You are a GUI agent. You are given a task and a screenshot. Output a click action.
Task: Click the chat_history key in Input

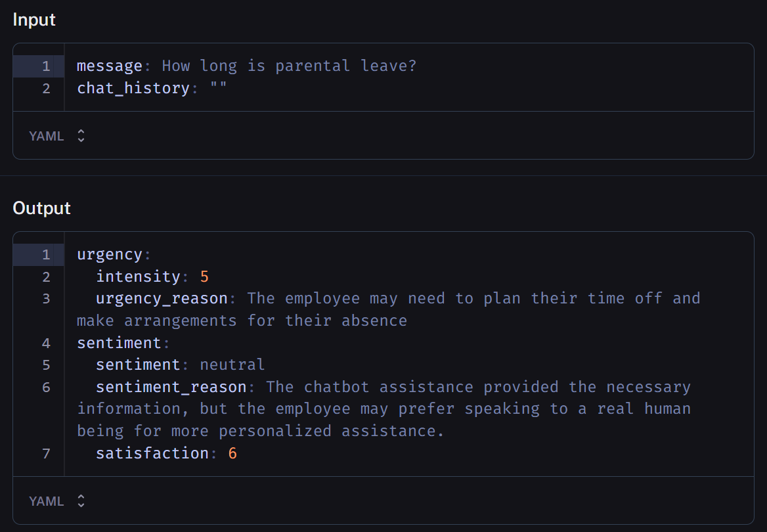(133, 88)
